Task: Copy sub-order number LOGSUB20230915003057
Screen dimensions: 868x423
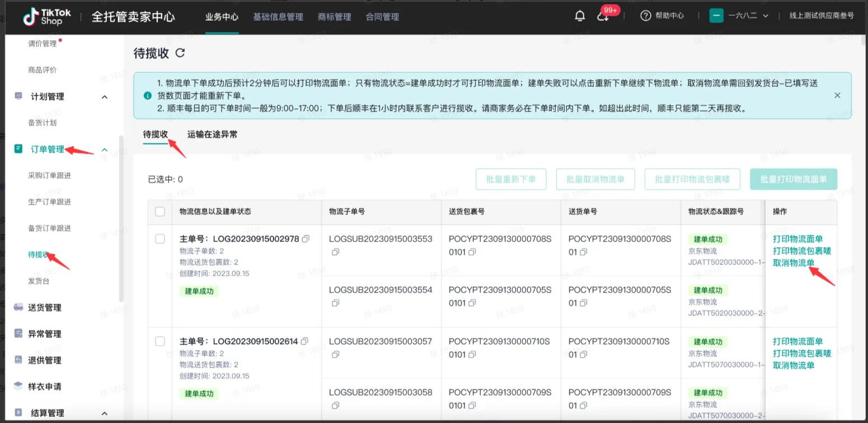Action: 336,354
